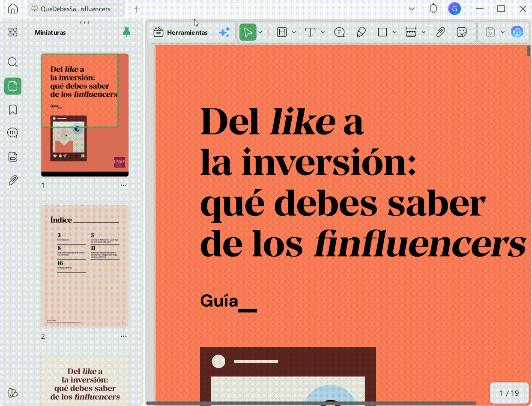This screenshot has height=406, width=532.
Task: Open the UPDF AI circular icon
Action: (517, 32)
